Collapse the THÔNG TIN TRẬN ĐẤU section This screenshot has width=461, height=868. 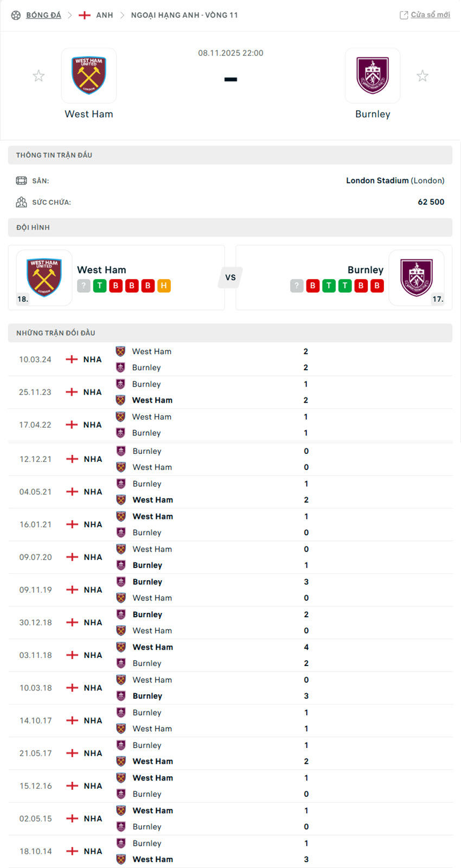(x=53, y=155)
